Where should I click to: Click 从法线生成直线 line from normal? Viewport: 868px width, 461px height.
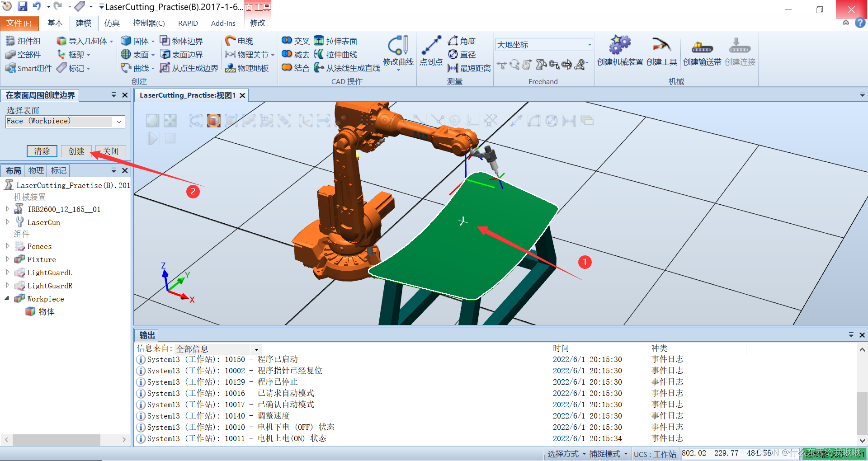[347, 68]
